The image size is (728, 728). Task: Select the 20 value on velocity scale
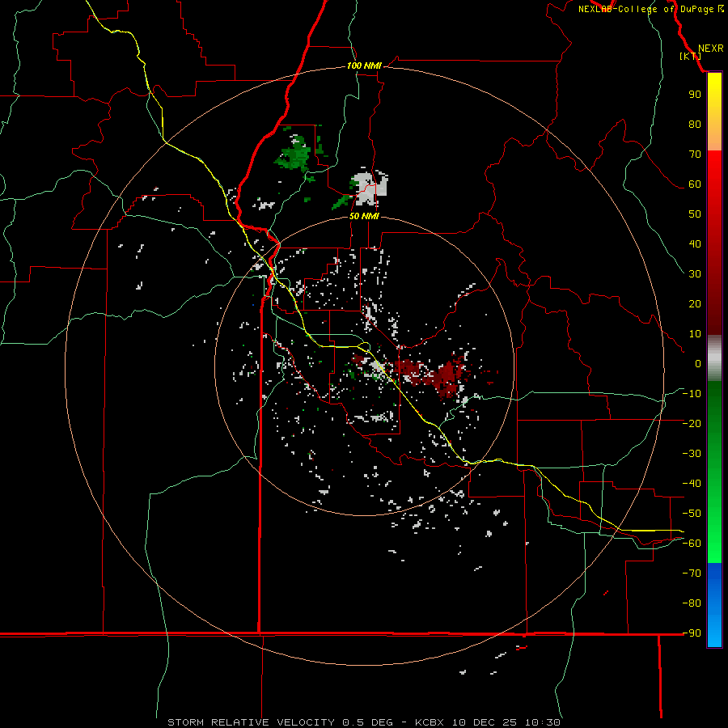695,304
